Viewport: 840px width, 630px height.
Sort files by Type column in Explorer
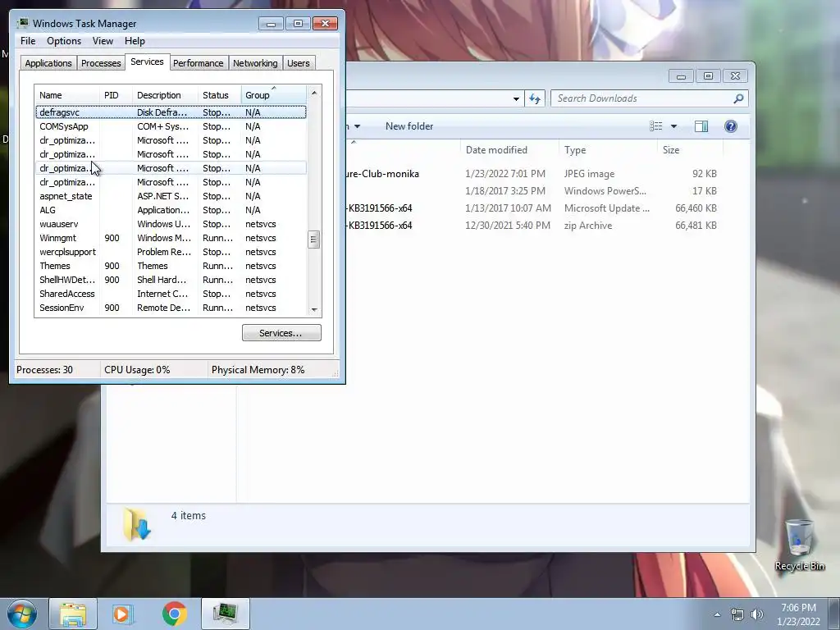(x=608, y=150)
